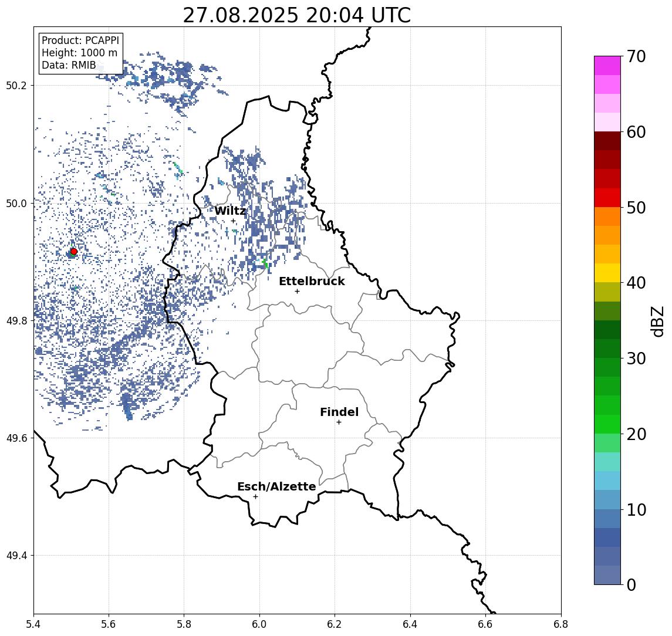The width and height of the screenshot is (672, 636).
Task: Click the Esch/Alzette station cross marker
Action: coord(255,497)
